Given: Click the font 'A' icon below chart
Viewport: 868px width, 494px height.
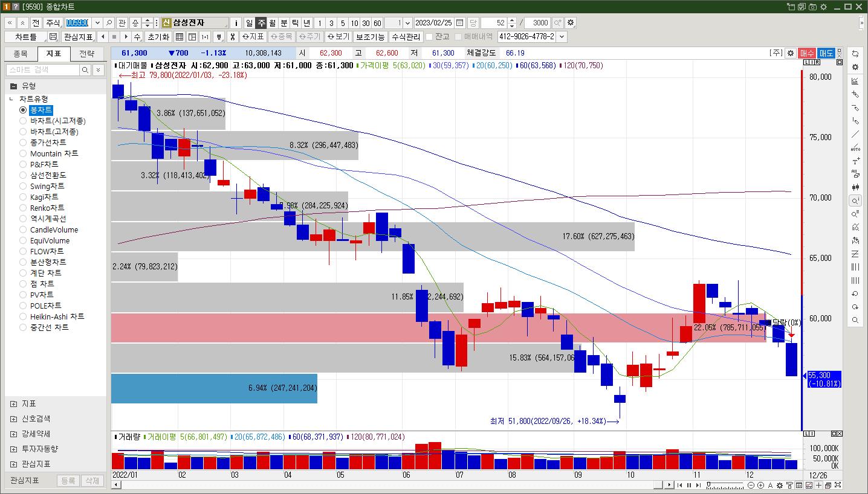Looking at the screenshot, I should coord(770,485).
